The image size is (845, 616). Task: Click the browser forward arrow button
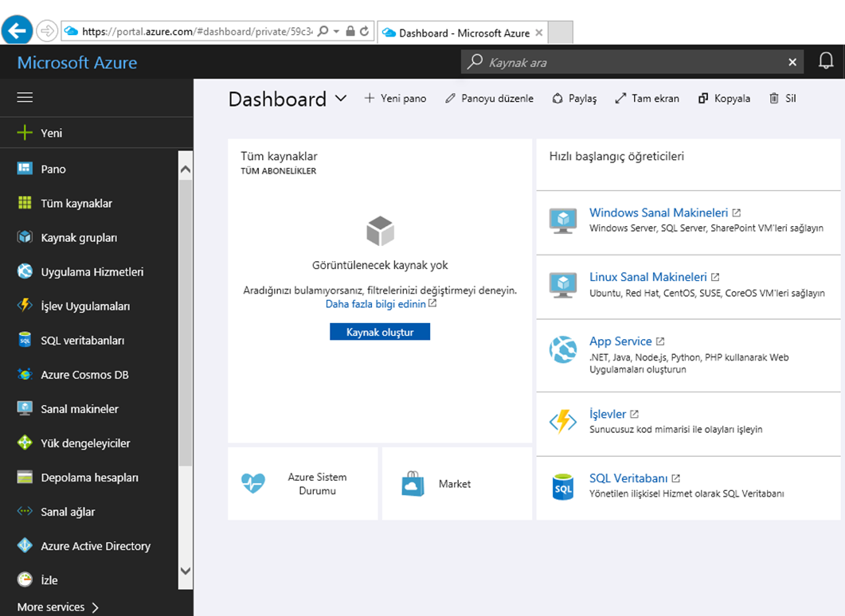[48, 31]
